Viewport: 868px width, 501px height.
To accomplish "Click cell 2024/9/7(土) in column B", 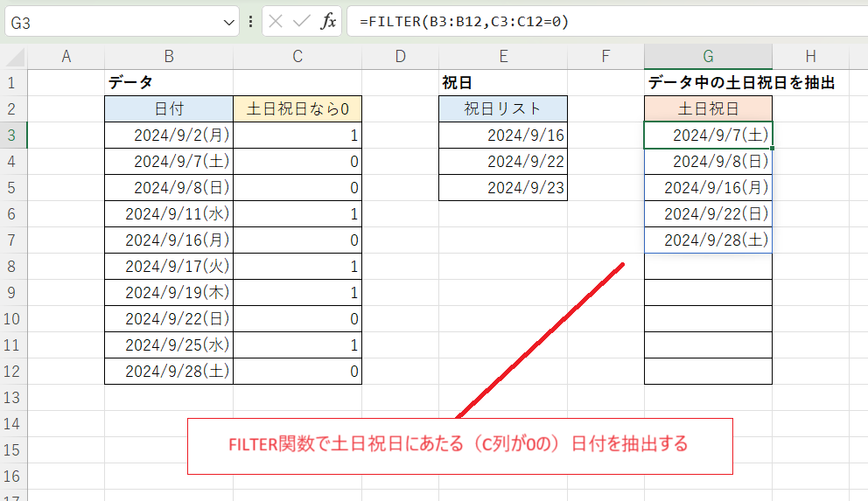I will (x=169, y=162).
